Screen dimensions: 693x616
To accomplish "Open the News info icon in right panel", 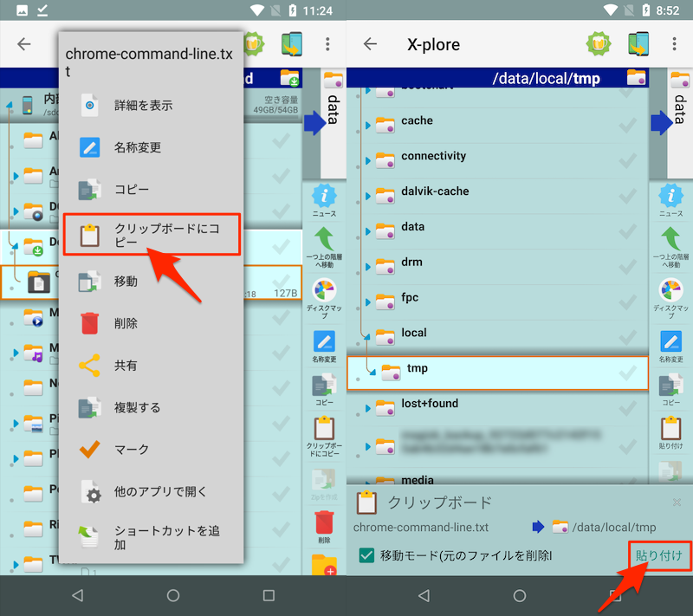I will pyautogui.click(x=670, y=198).
